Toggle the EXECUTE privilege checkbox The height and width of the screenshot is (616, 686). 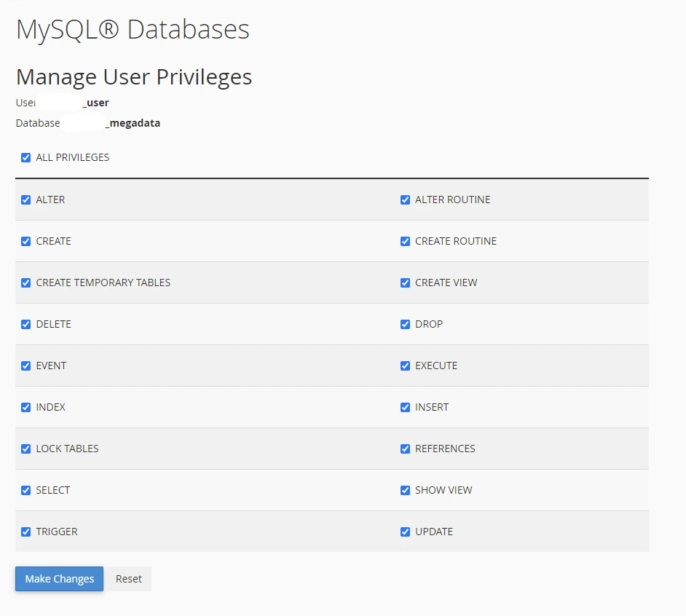tap(406, 366)
